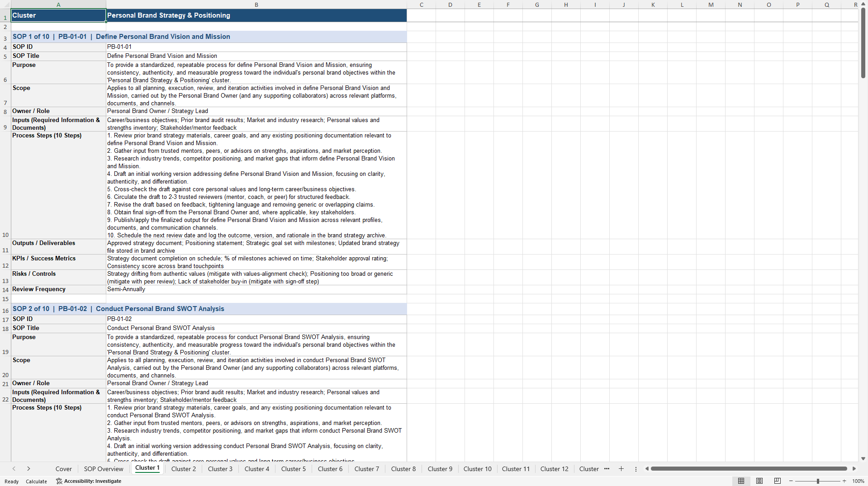Screen dimensions: 868x486
Task: Click Accessibility: Investigate status text
Action: 93,481
